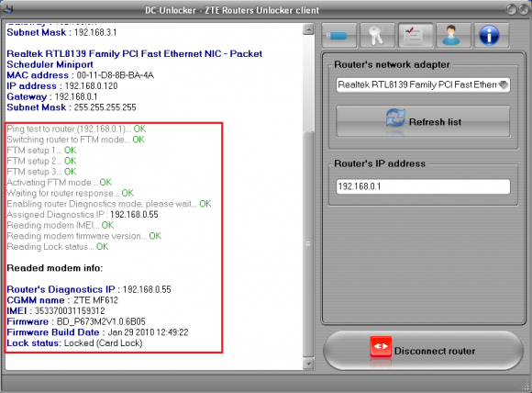The height and width of the screenshot is (393, 532).
Task: Click the FTM setup 1 log line
Action: click(41, 151)
